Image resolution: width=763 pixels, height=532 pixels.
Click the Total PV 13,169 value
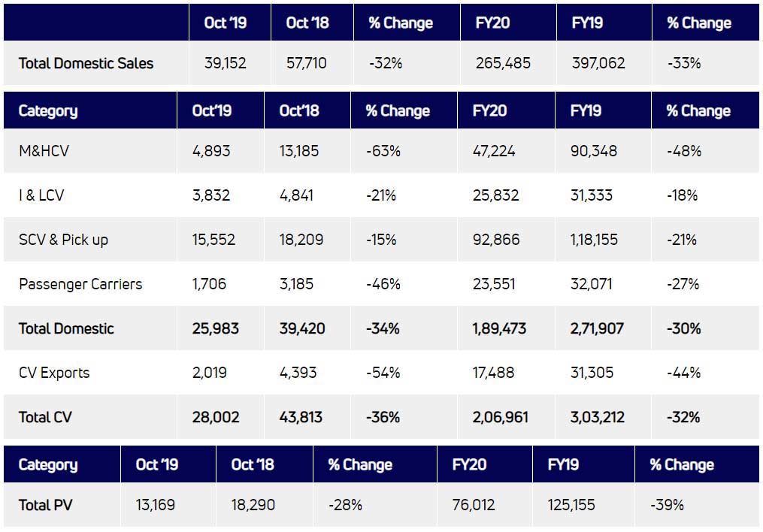pos(155,505)
